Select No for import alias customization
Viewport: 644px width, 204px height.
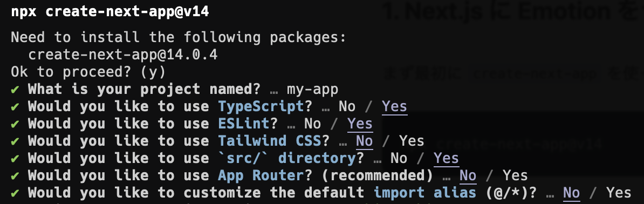(x=571, y=193)
